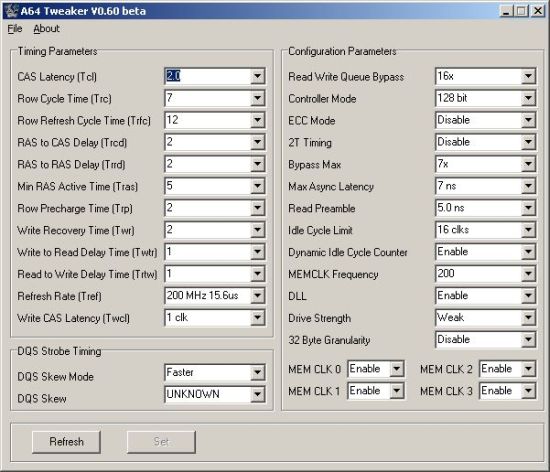Click the 'Drive Strength' label
The image size is (550, 472).
[x=319, y=318]
